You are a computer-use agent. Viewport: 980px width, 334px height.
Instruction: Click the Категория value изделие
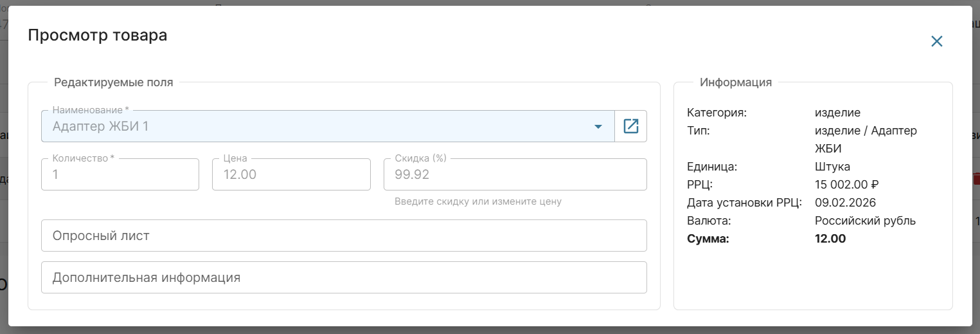(837, 113)
